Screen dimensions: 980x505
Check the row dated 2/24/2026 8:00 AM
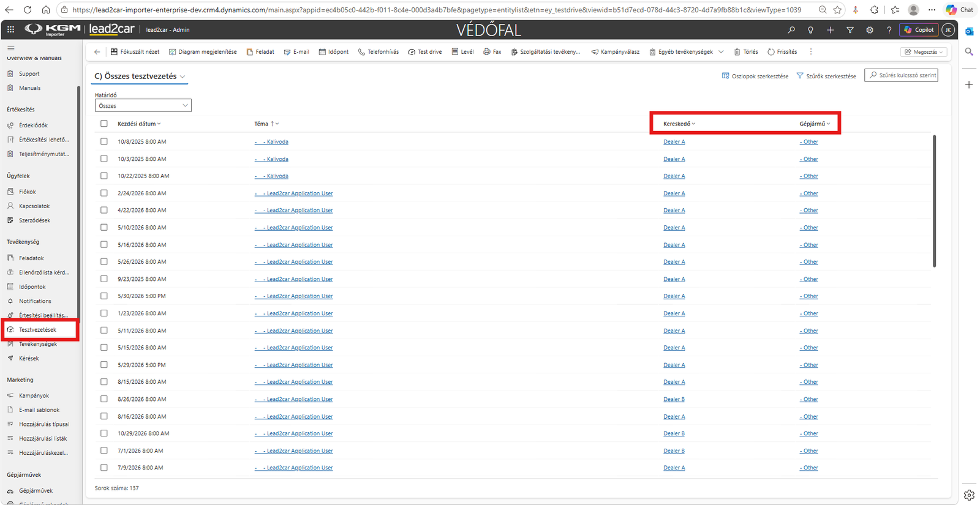pos(104,193)
